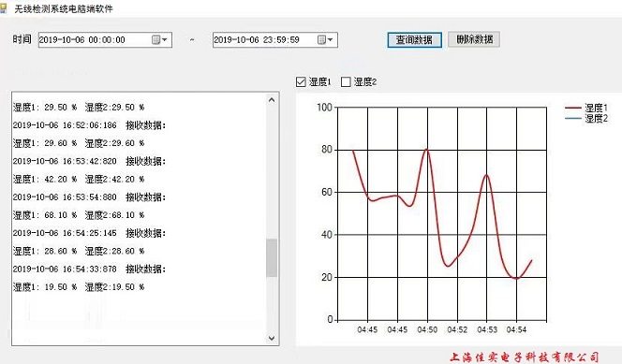Click the 湿度1 red legend line
622x364 pixels.
(x=572, y=108)
